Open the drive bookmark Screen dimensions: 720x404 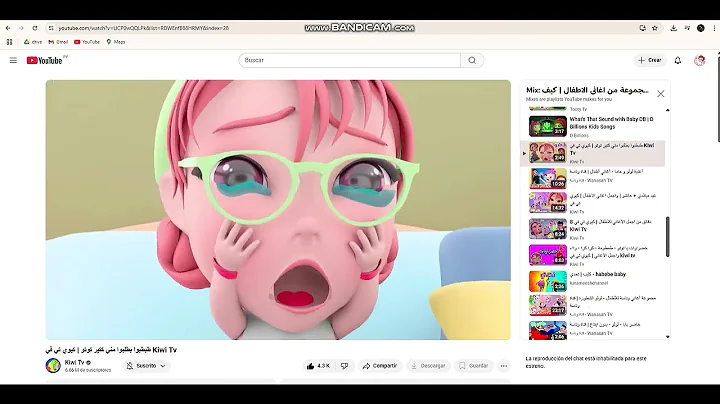click(x=33, y=42)
